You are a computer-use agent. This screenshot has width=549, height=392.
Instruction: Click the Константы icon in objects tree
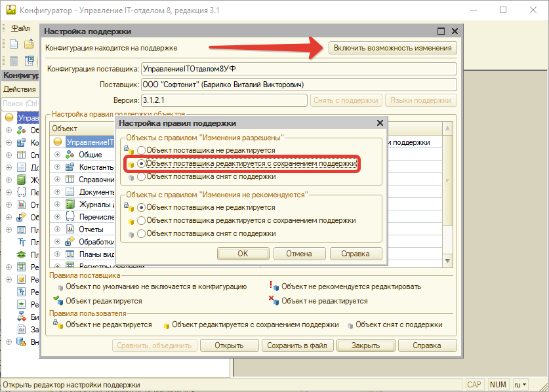(70, 167)
